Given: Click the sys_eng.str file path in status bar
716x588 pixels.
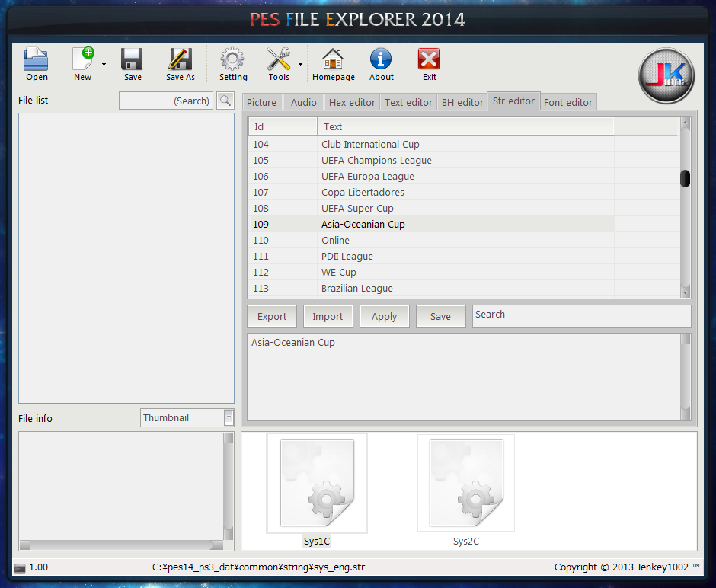Looking at the screenshot, I should pos(258,567).
